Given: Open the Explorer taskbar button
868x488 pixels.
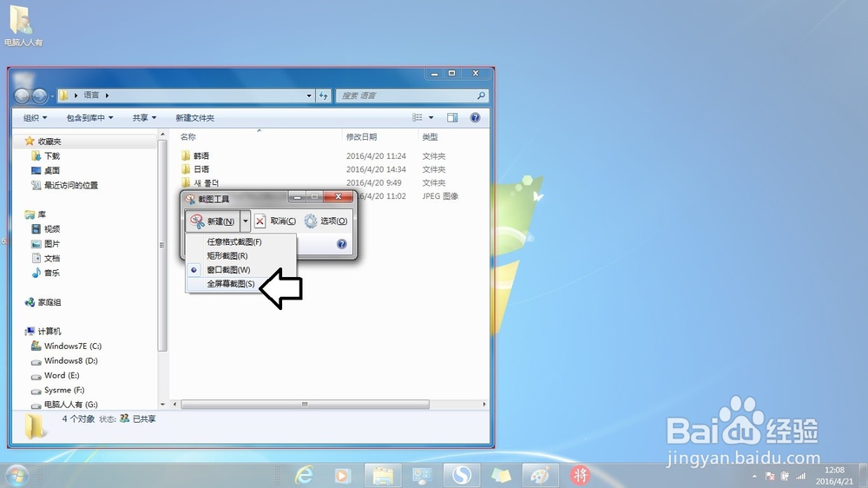Looking at the screenshot, I should point(383,475).
